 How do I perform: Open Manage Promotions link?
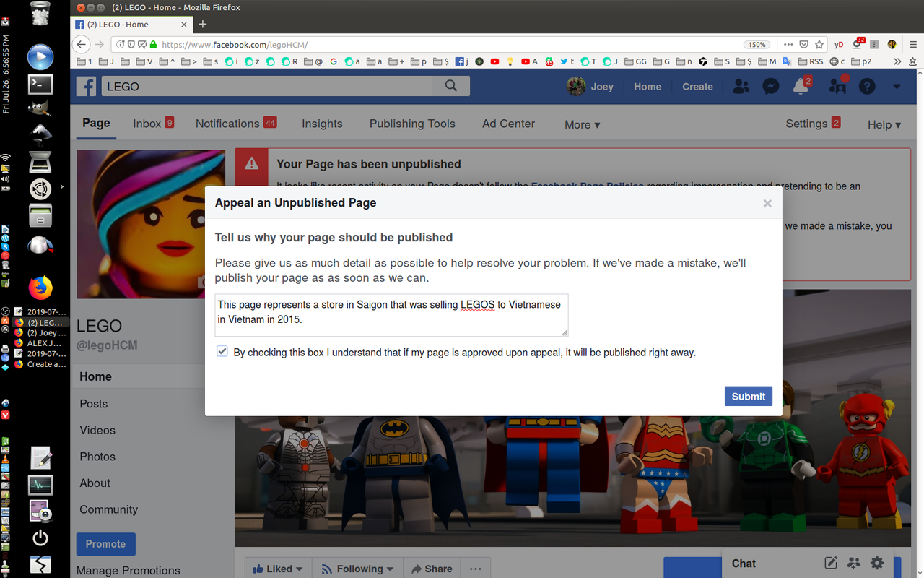(x=128, y=570)
